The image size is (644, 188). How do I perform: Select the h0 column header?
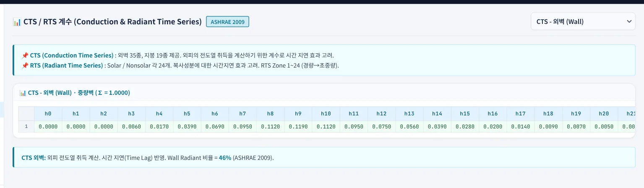pos(48,113)
